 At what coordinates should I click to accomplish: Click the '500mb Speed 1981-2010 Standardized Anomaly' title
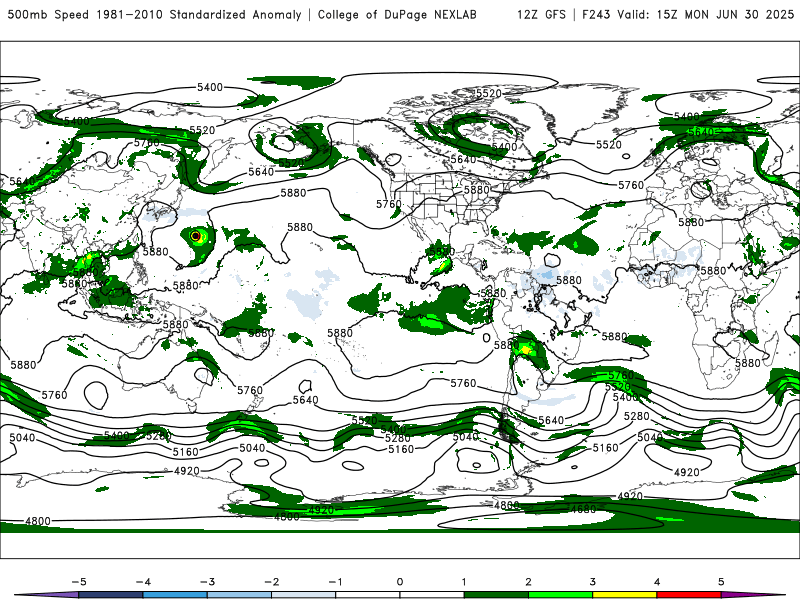pyautogui.click(x=155, y=14)
